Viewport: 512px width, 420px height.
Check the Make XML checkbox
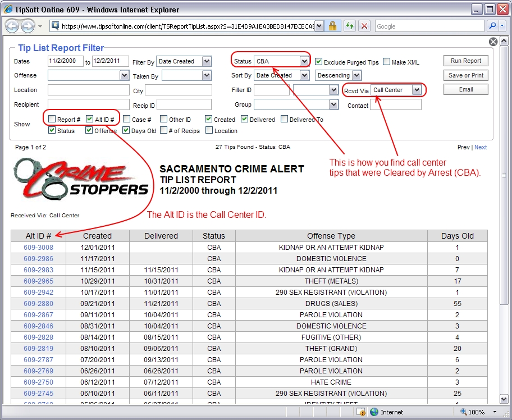click(386, 61)
